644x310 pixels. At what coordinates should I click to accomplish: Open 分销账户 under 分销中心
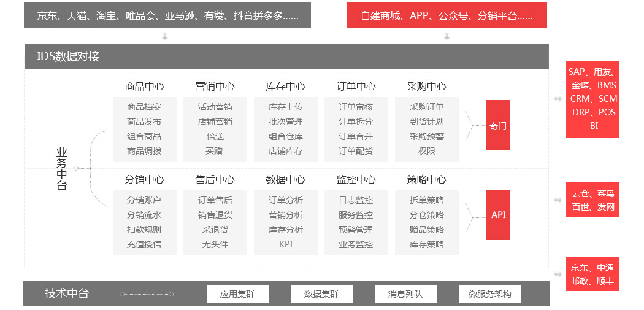pyautogui.click(x=144, y=200)
